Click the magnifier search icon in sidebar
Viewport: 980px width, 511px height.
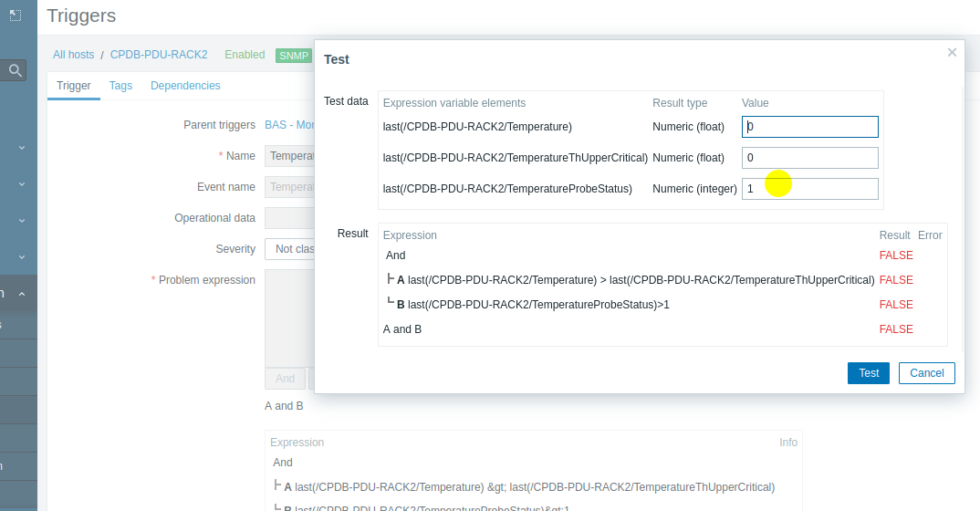(16, 70)
